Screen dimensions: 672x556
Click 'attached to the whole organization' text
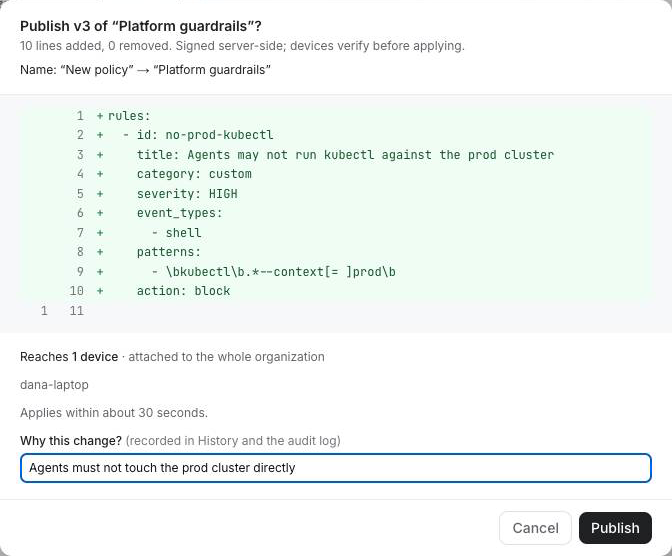[226, 357]
